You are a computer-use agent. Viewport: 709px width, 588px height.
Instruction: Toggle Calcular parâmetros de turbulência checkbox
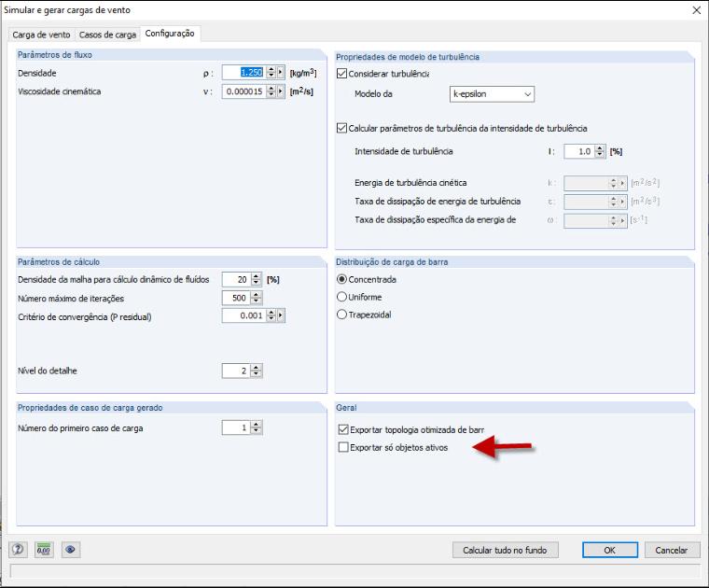click(341, 128)
